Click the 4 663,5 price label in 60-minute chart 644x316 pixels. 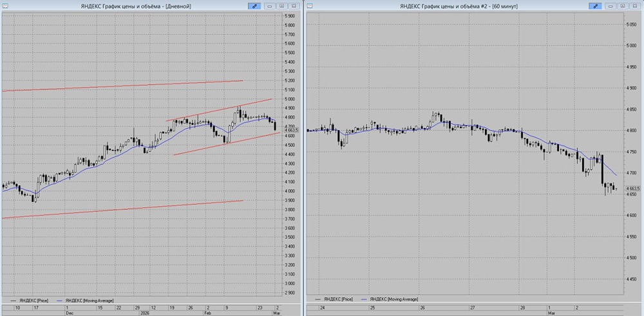[633, 189]
